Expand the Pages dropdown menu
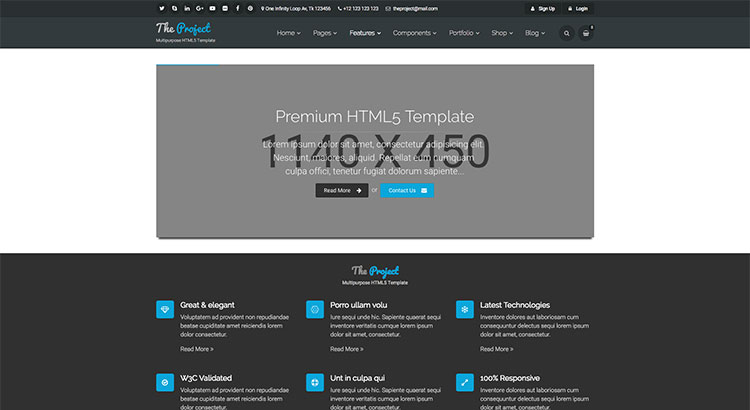This screenshot has width=750, height=410. 324,33
